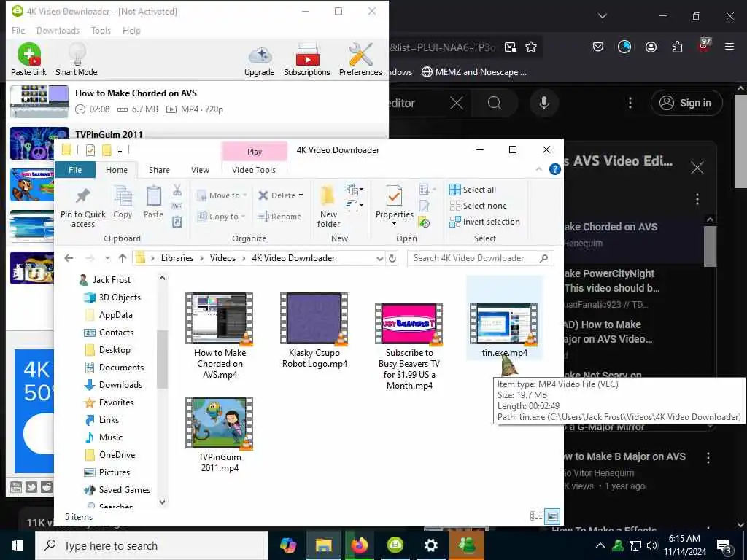Click Pin to Quick access
Image resolution: width=747 pixels, height=560 pixels.
(x=83, y=207)
